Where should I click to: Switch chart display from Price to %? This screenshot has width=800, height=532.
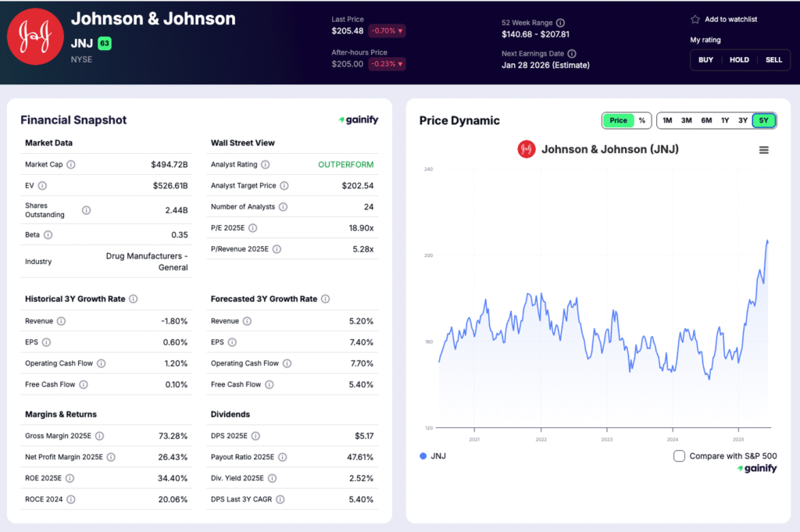pos(644,120)
